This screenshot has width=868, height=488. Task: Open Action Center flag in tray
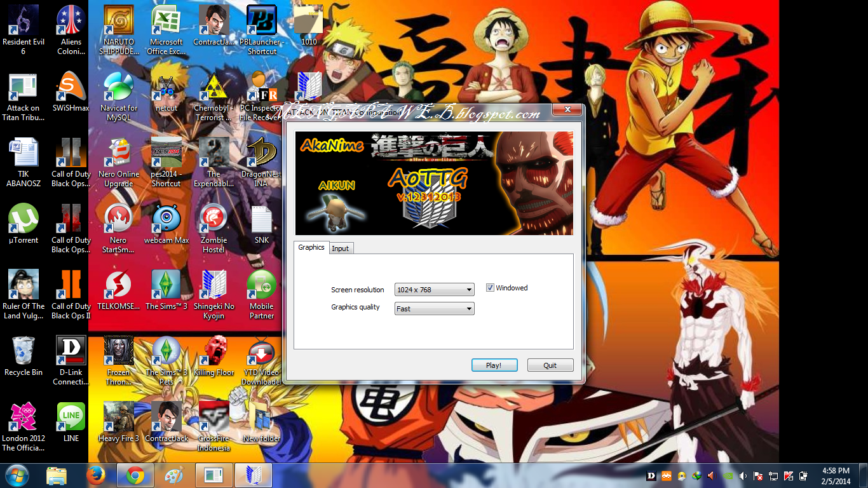coord(757,476)
